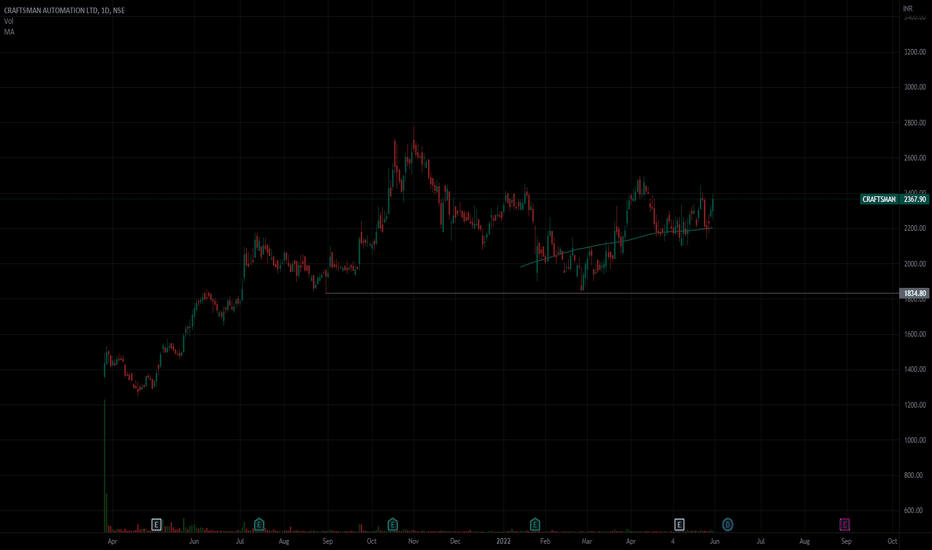Screen dimensions: 932x550
Task: Click the tall first-day volume bar
Action: (105, 466)
